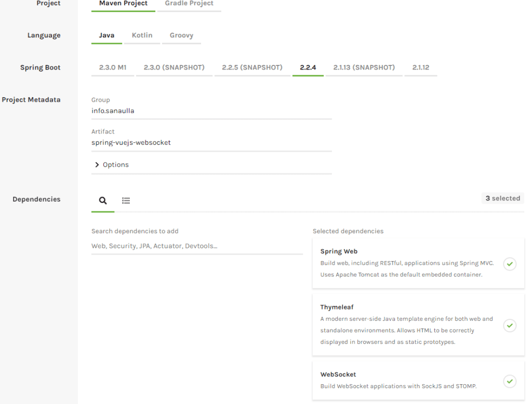This screenshot has height=404, width=532.
Task: Click the Group input field
Action: [x=211, y=111]
